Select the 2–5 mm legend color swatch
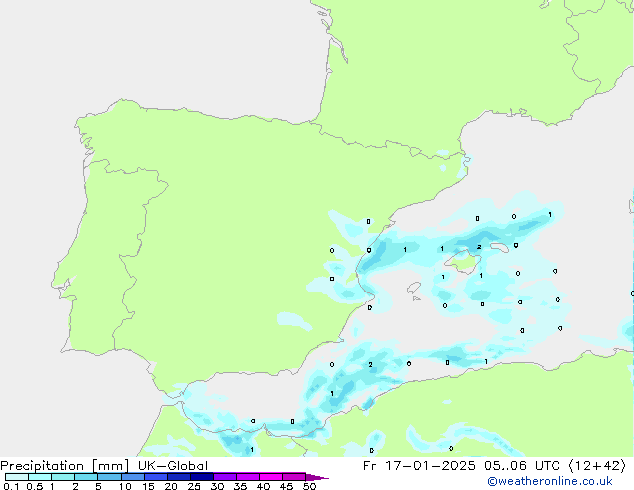 [86, 477]
